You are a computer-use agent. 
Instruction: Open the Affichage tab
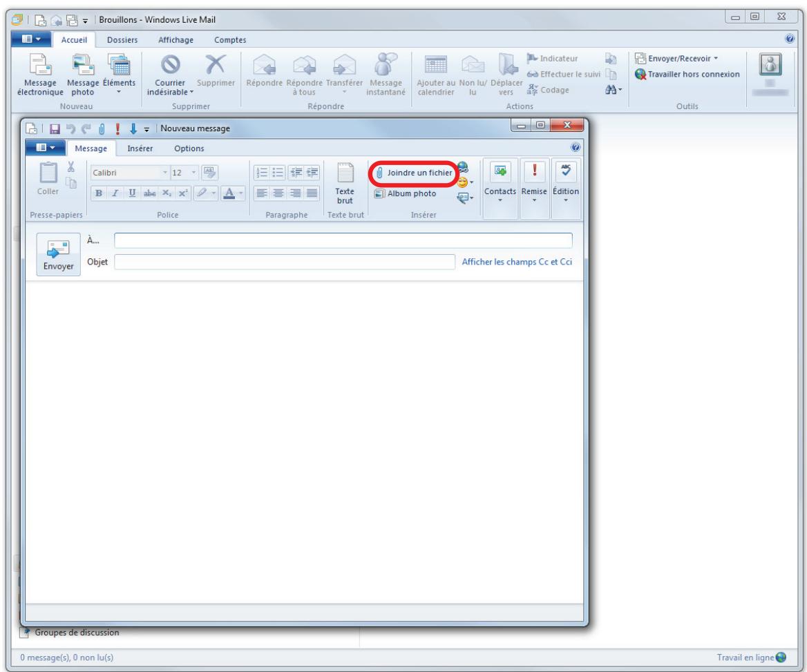coord(175,40)
